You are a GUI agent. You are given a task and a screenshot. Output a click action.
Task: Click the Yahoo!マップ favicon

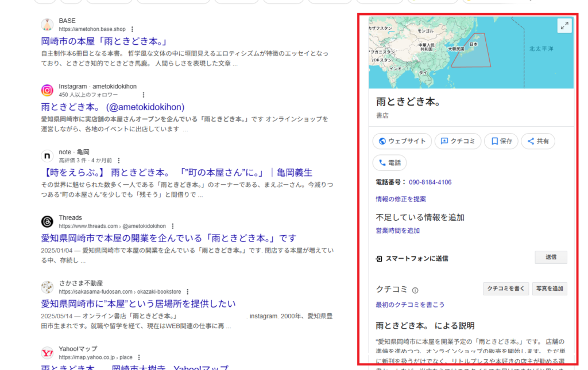coord(47,353)
